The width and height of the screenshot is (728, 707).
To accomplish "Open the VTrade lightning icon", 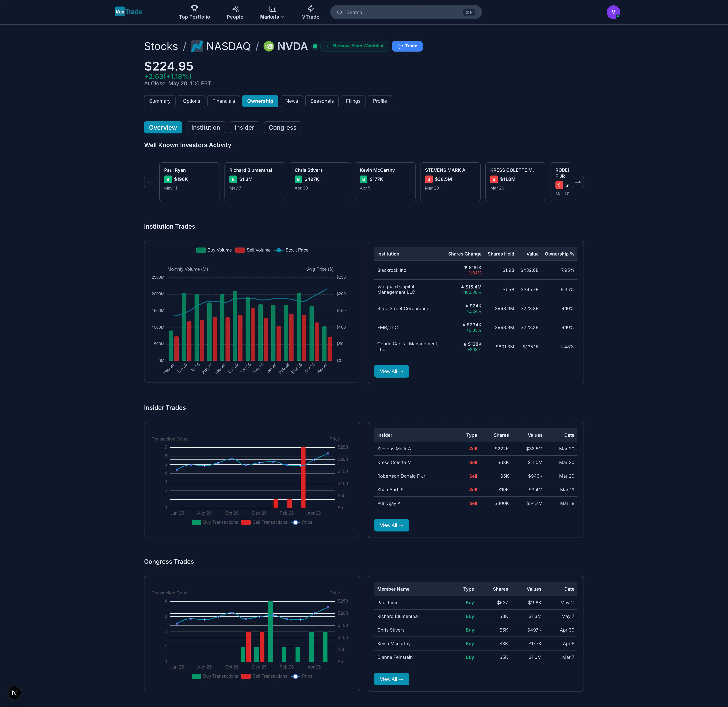I will click(311, 9).
